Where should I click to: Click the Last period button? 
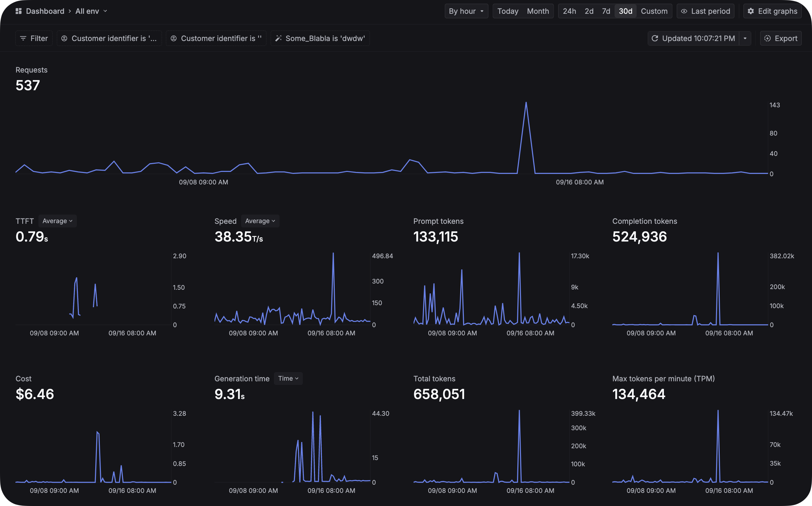click(705, 11)
